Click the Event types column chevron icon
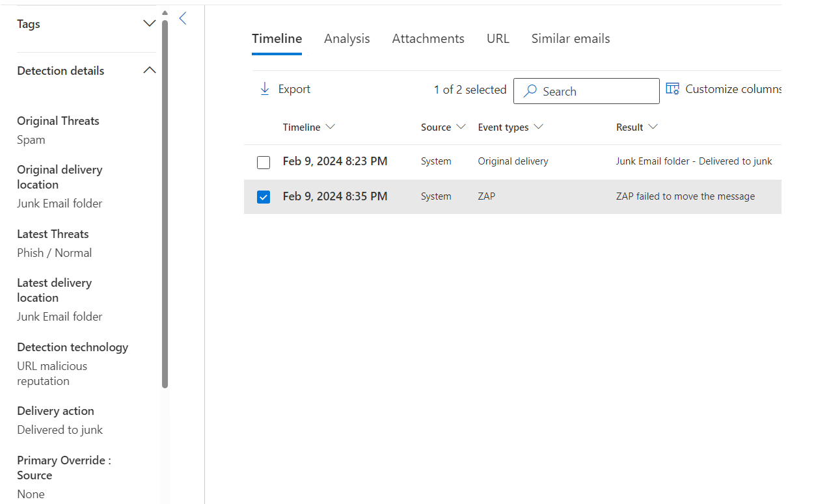This screenshot has width=814, height=504. point(539,127)
